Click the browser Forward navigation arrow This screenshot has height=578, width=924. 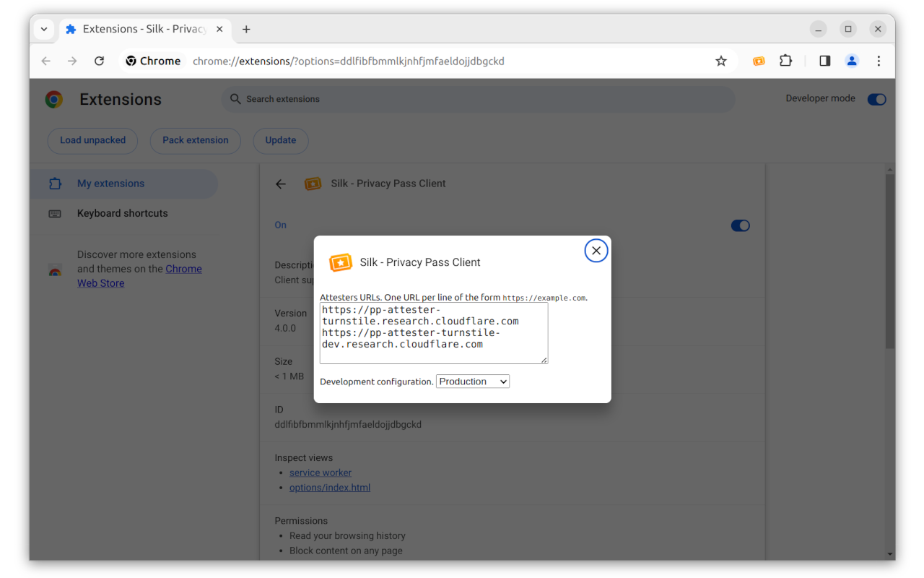click(72, 61)
